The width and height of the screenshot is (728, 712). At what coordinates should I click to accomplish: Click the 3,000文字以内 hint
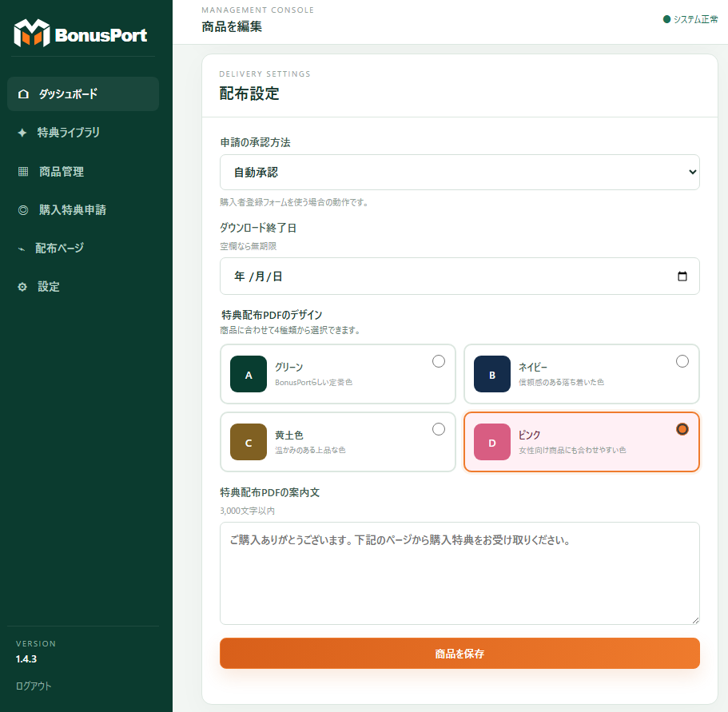pos(248,511)
